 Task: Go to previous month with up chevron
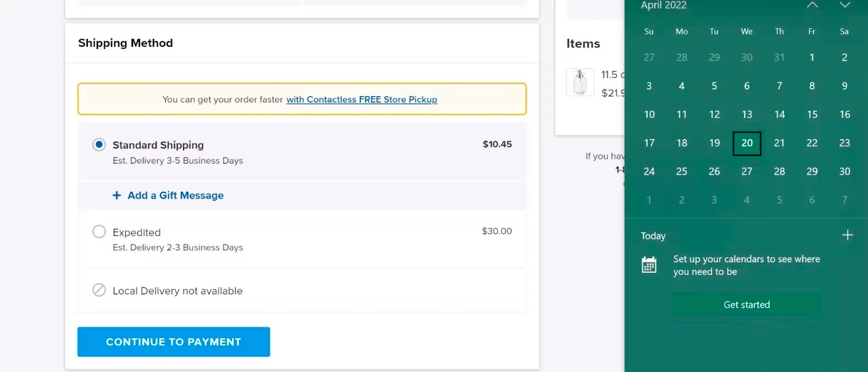[x=812, y=5]
